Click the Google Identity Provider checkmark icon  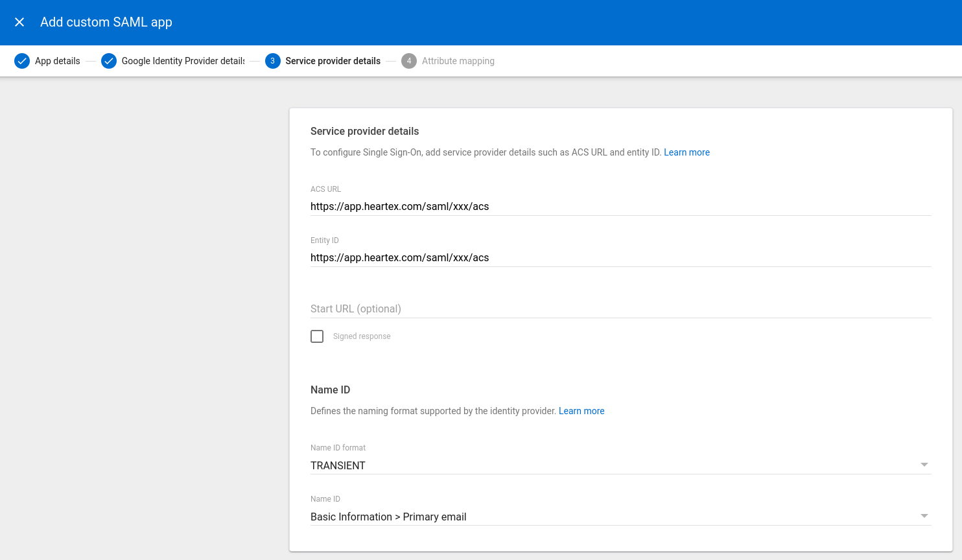click(109, 61)
